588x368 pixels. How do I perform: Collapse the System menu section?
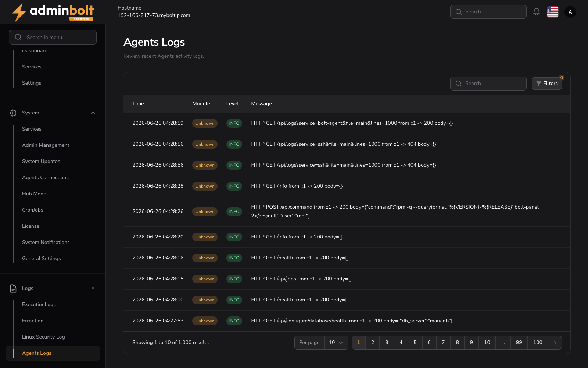pos(93,113)
